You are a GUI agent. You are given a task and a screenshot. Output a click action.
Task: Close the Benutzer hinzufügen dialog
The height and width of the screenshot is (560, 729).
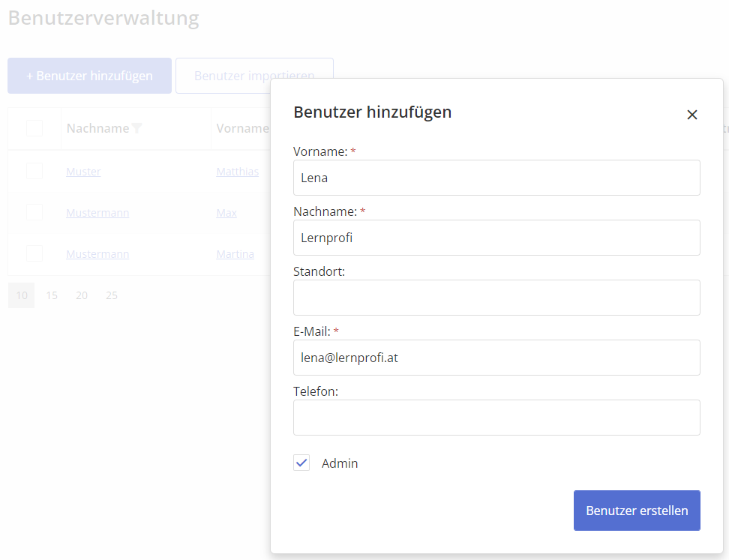click(691, 115)
